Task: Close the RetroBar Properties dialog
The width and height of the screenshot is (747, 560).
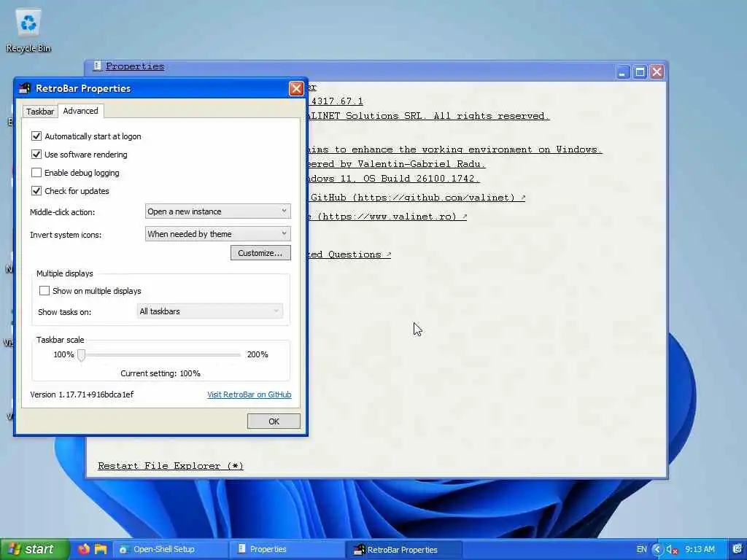Action: tap(296, 88)
